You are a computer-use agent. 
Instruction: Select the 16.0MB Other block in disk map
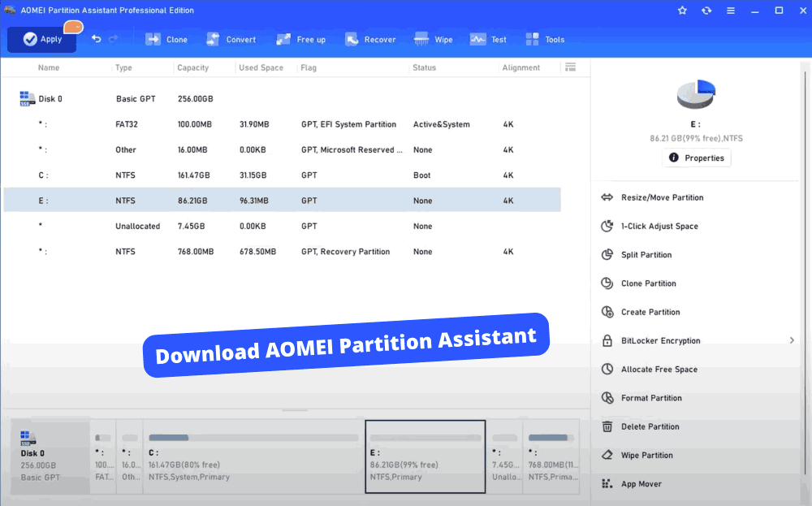pyautogui.click(x=130, y=456)
